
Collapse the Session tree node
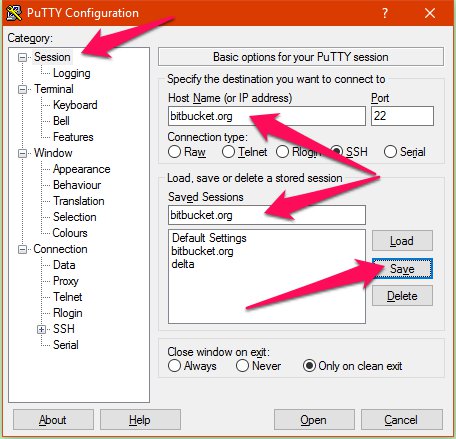click(22, 58)
